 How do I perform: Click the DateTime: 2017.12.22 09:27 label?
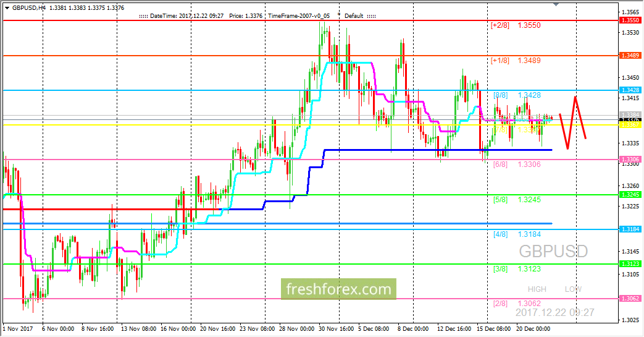click(x=187, y=16)
